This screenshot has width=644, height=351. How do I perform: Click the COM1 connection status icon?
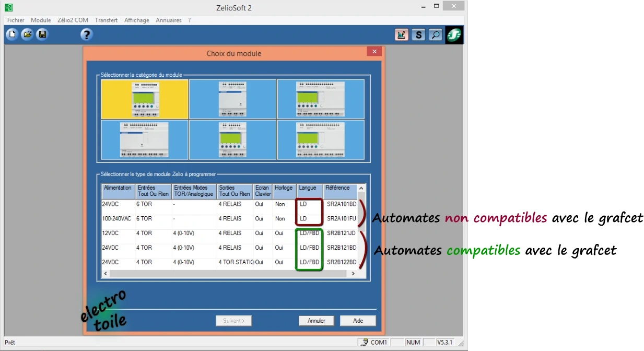pos(364,342)
